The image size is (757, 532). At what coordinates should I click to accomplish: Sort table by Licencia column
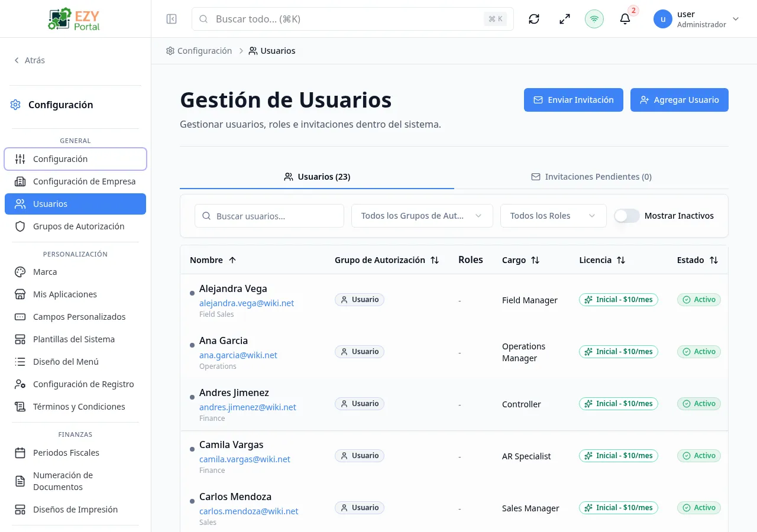602,260
